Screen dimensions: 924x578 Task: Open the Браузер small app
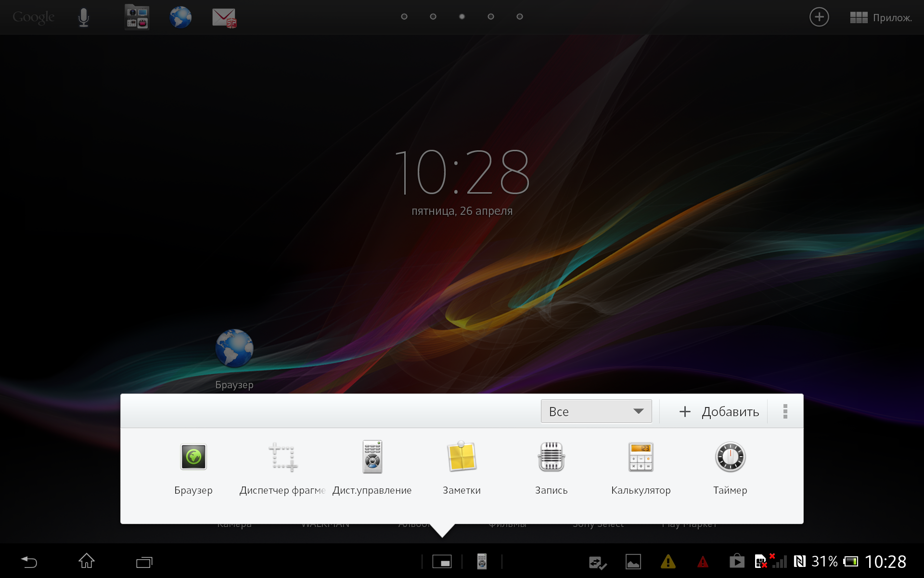[193, 457]
